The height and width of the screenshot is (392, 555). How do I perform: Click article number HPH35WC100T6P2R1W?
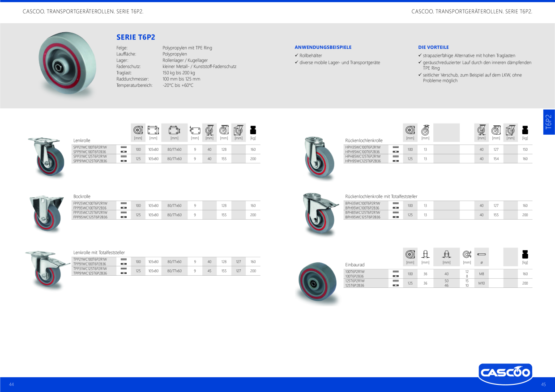pos(363,147)
